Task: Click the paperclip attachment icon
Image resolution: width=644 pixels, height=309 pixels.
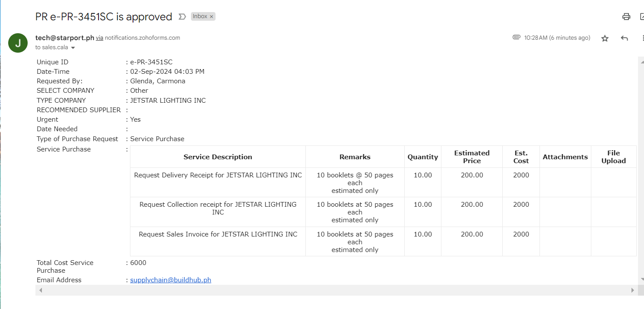Action: [x=516, y=38]
